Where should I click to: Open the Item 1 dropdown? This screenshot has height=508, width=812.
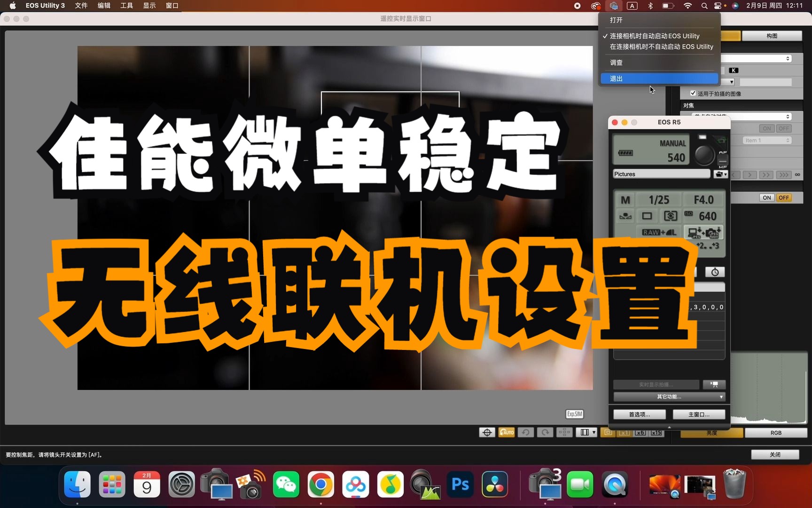(766, 140)
